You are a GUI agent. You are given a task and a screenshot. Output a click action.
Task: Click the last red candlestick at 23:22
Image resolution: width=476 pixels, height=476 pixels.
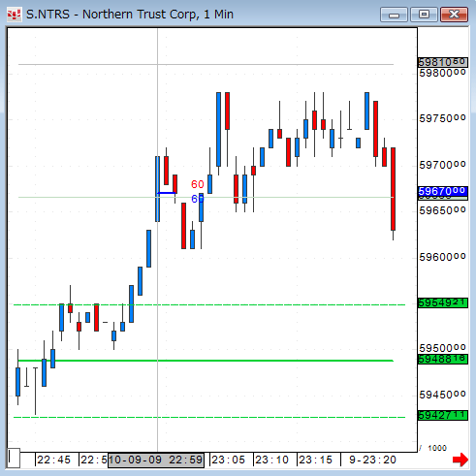(x=393, y=189)
